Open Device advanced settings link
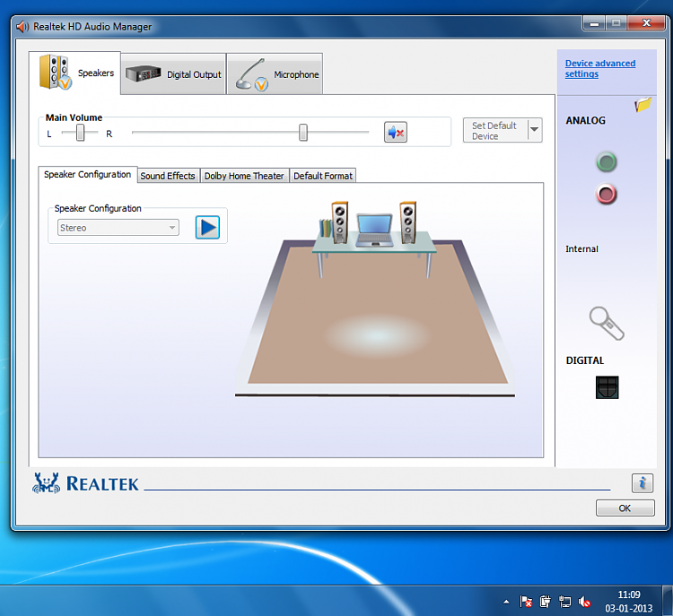Screen dimensions: 673x616 click(600, 69)
